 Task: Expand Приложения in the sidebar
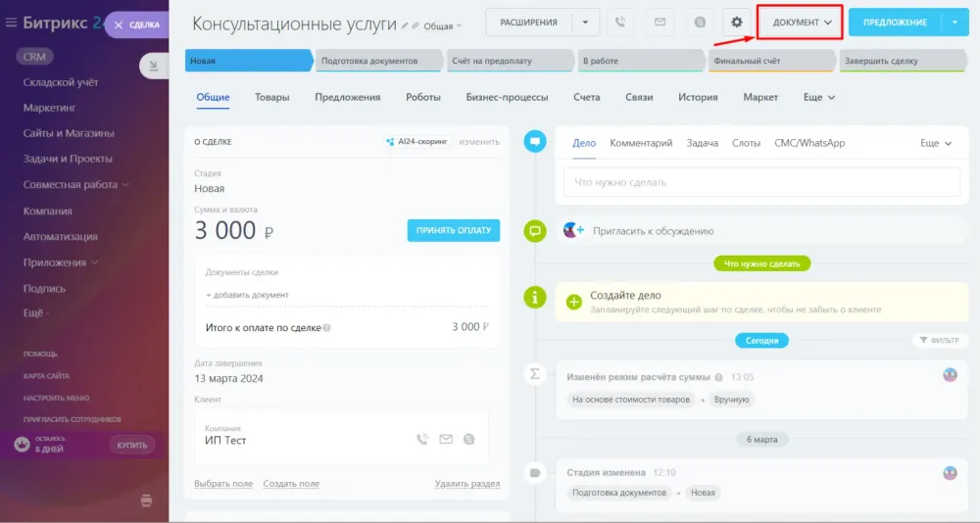tap(61, 262)
